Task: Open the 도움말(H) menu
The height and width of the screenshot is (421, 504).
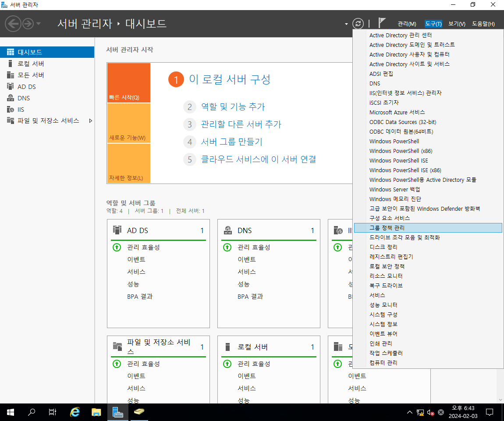Action: pos(483,24)
